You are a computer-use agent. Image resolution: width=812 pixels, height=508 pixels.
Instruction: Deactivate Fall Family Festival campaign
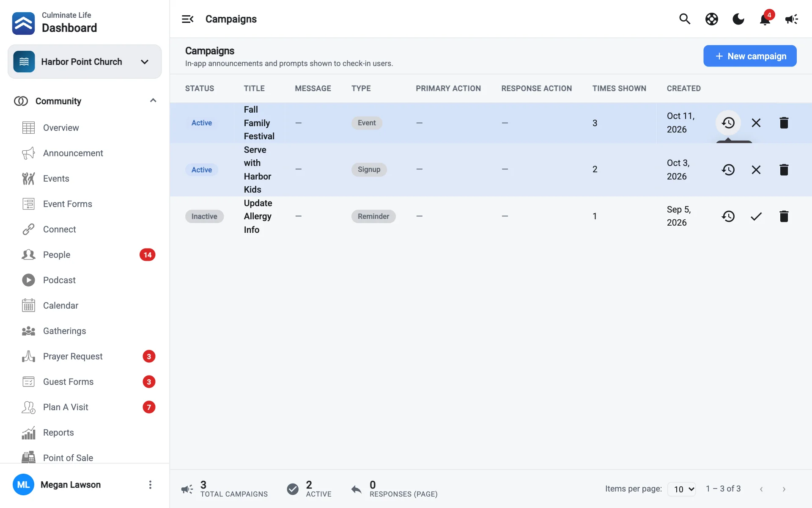(756, 123)
